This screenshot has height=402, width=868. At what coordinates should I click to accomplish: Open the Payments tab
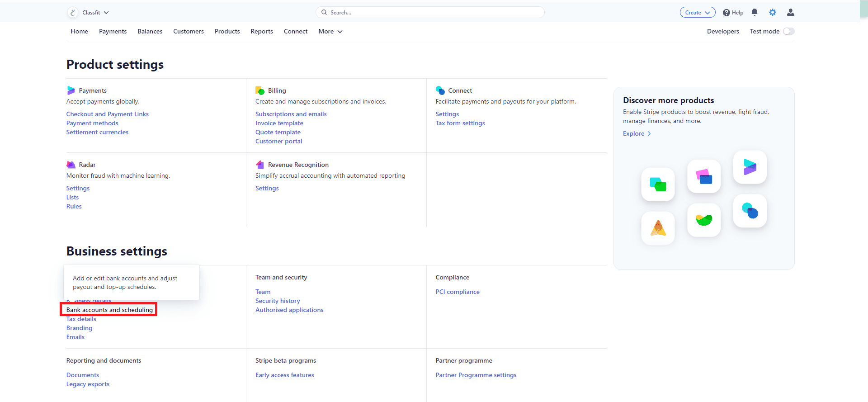pos(113,31)
